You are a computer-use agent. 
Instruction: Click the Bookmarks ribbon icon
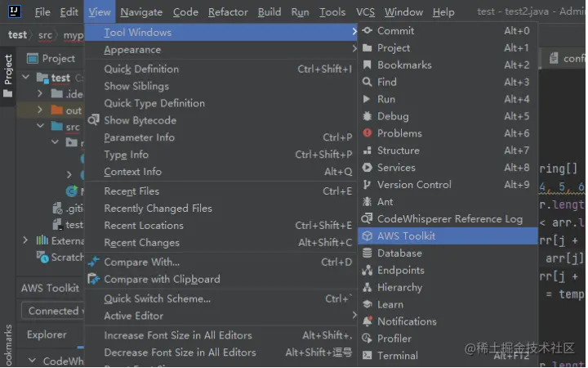[367, 65]
